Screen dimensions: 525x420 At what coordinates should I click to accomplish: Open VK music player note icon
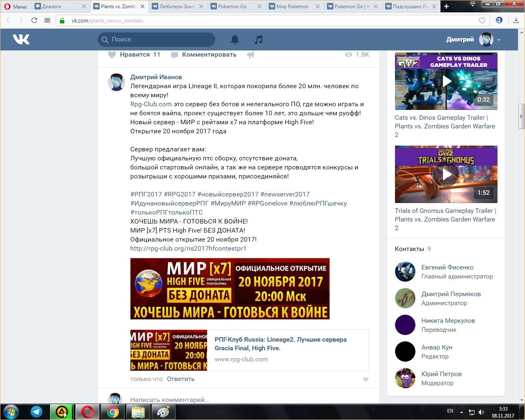point(258,39)
